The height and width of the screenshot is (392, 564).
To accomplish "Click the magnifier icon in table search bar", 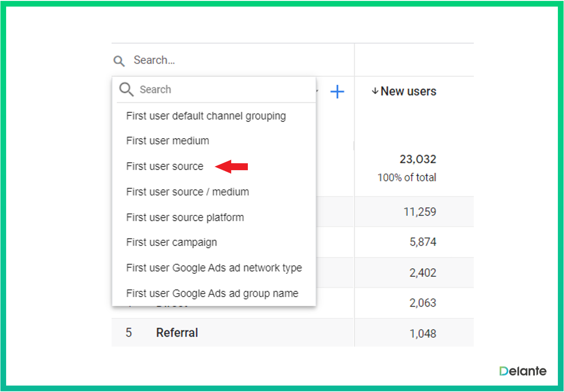I will (x=119, y=61).
